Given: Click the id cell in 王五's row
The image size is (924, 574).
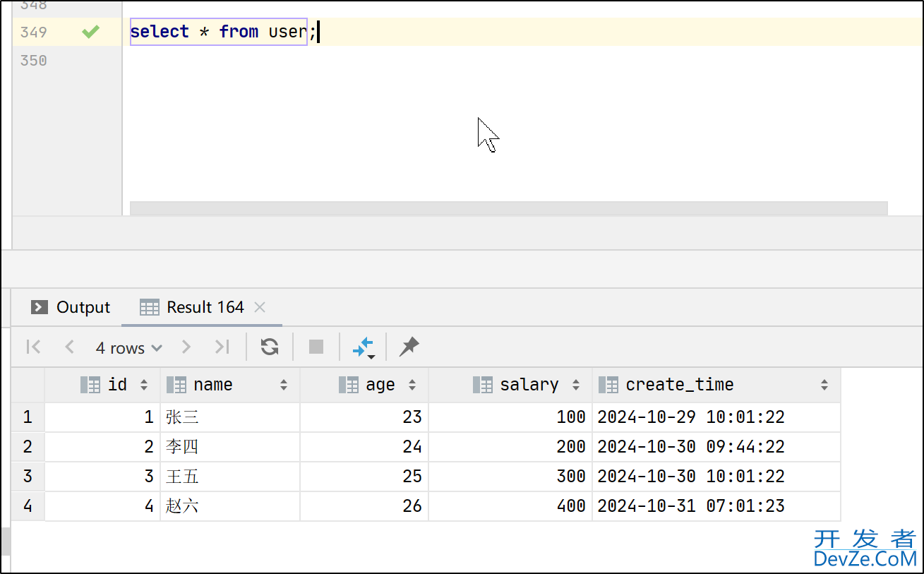Looking at the screenshot, I should click(102, 477).
